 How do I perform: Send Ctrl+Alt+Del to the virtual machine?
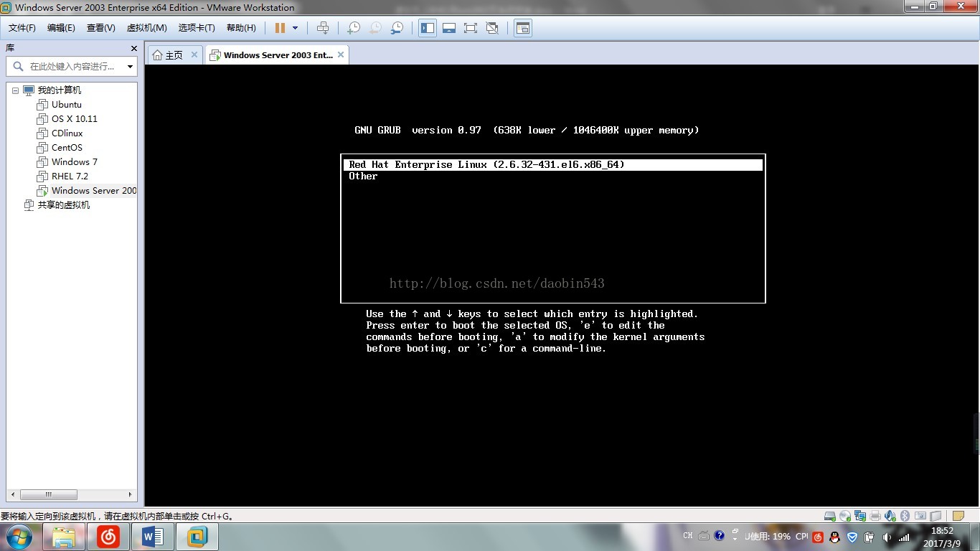(x=323, y=28)
